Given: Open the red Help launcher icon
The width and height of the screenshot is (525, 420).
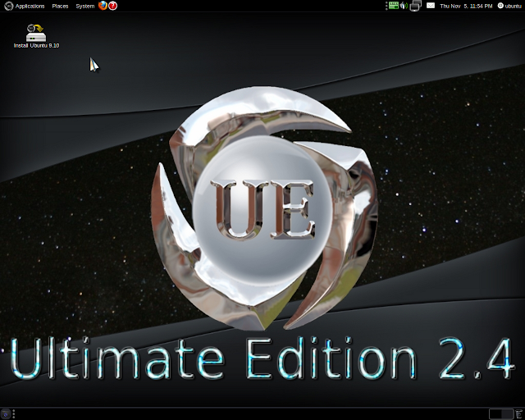Looking at the screenshot, I should pos(113,6).
